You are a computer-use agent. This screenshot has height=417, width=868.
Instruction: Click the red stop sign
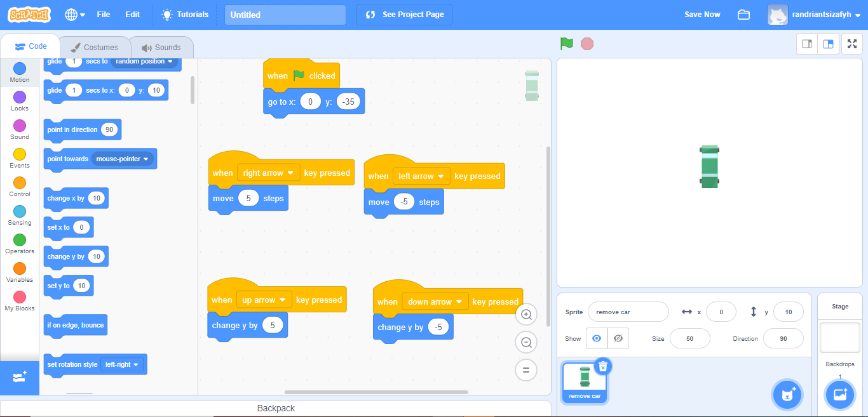point(587,44)
